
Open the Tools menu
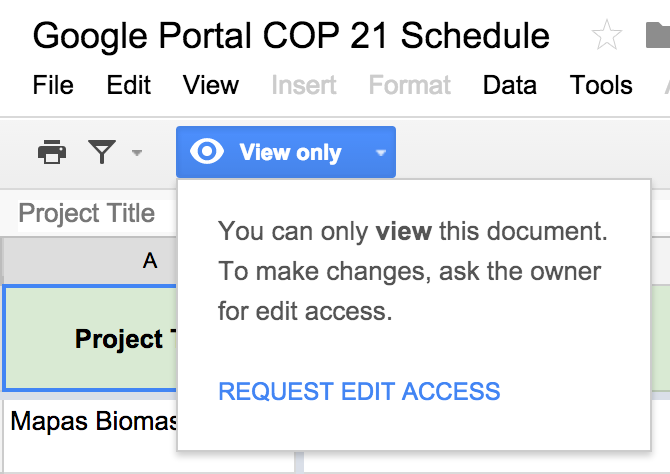[601, 85]
